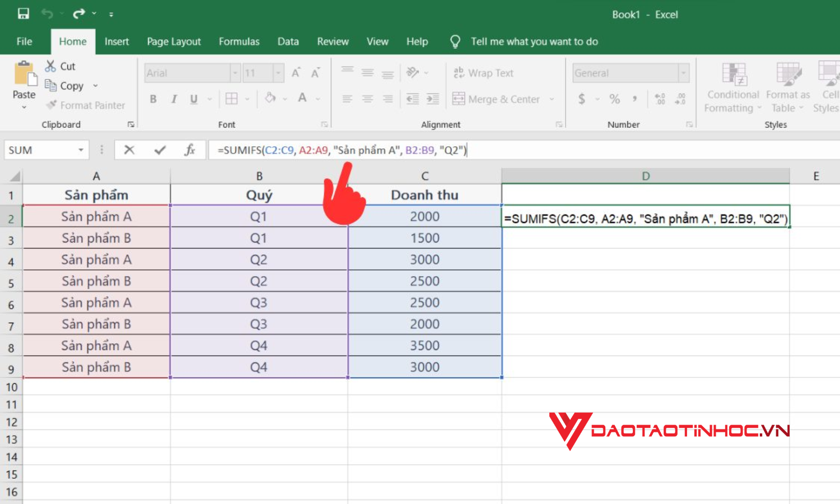Select the Format Painter tool

point(84,105)
